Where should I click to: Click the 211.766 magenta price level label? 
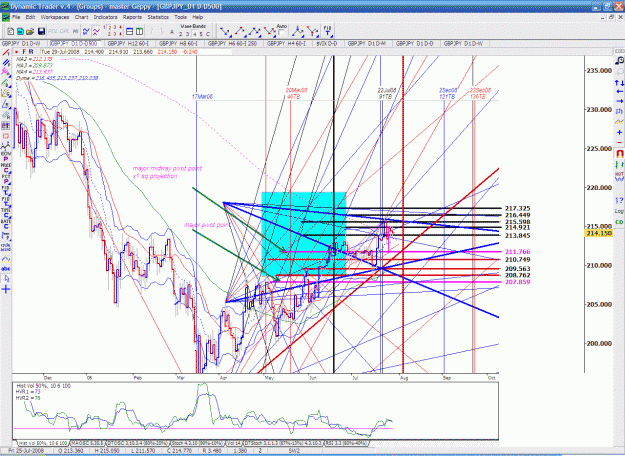[517, 252]
